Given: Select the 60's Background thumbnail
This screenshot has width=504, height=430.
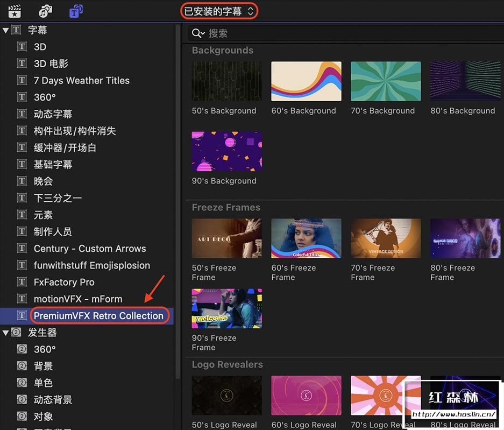Looking at the screenshot, I should point(306,81).
